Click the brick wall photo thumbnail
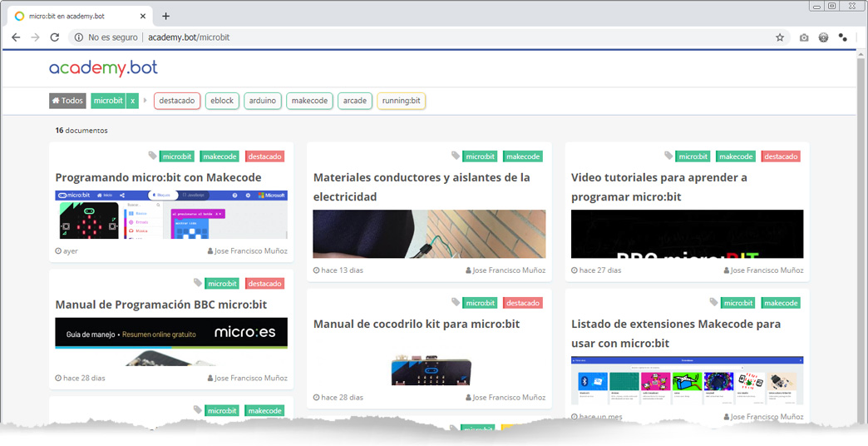Viewport: 868px width, 446px height. click(429, 234)
